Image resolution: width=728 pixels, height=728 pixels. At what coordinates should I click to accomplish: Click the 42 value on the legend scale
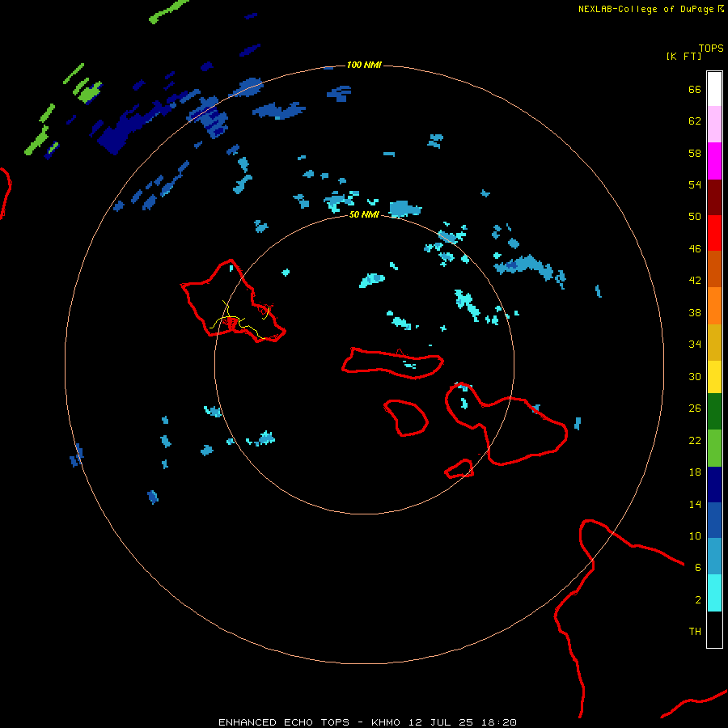coord(695,281)
